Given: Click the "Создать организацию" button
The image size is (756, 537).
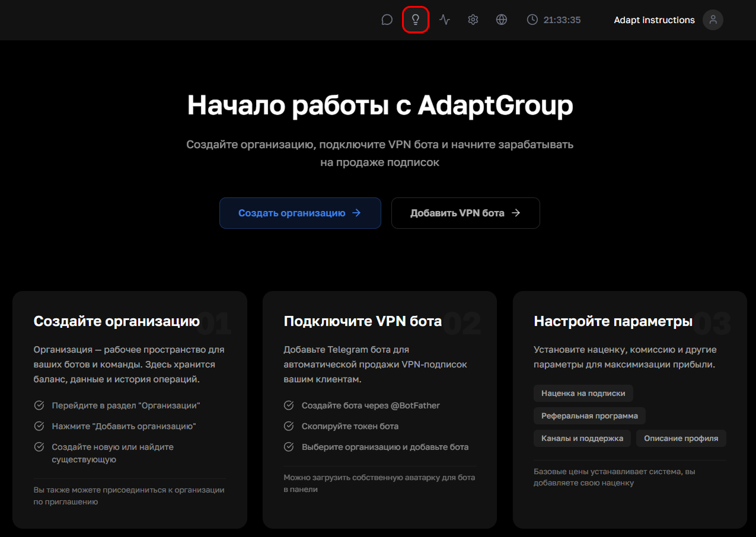Looking at the screenshot, I should click(x=300, y=213).
